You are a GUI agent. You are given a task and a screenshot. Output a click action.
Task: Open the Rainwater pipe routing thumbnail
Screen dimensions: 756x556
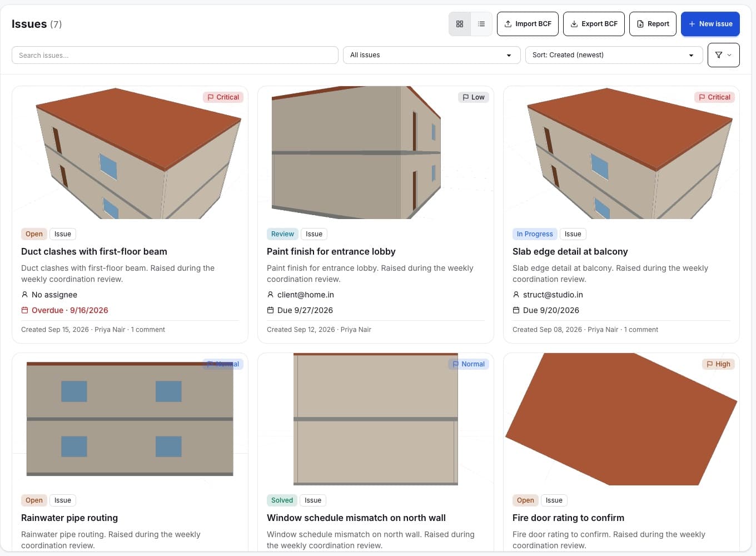(x=130, y=419)
